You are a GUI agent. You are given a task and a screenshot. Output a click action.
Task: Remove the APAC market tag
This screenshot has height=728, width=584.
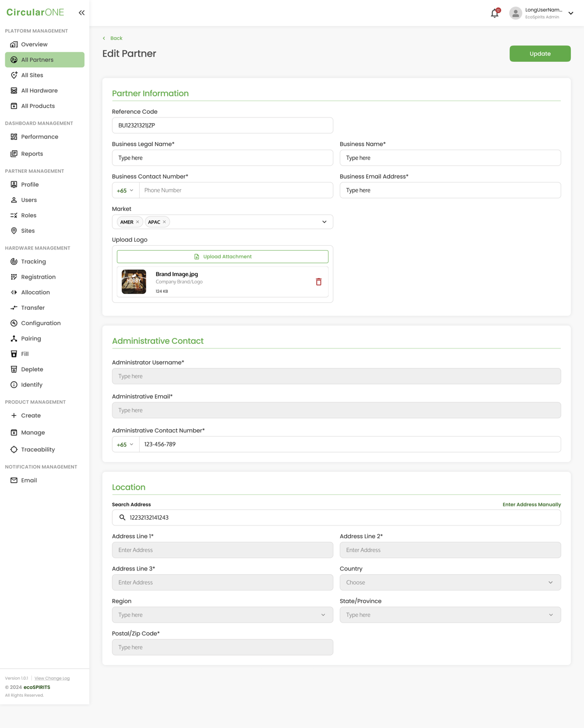tap(165, 222)
